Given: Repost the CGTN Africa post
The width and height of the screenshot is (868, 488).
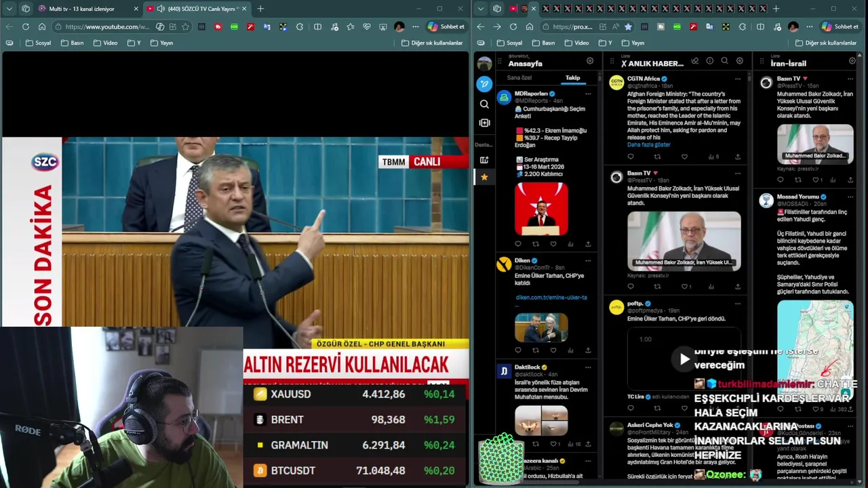Looking at the screenshot, I should pos(657,157).
